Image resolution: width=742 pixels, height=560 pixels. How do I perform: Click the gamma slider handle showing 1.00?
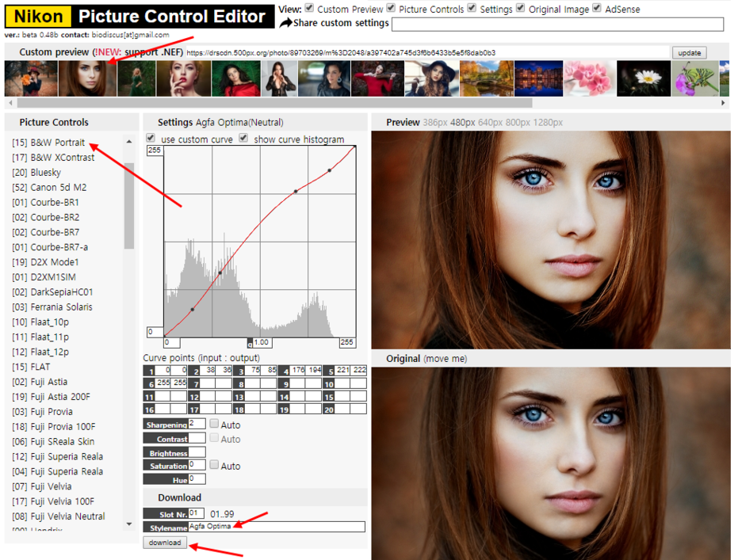[260, 342]
